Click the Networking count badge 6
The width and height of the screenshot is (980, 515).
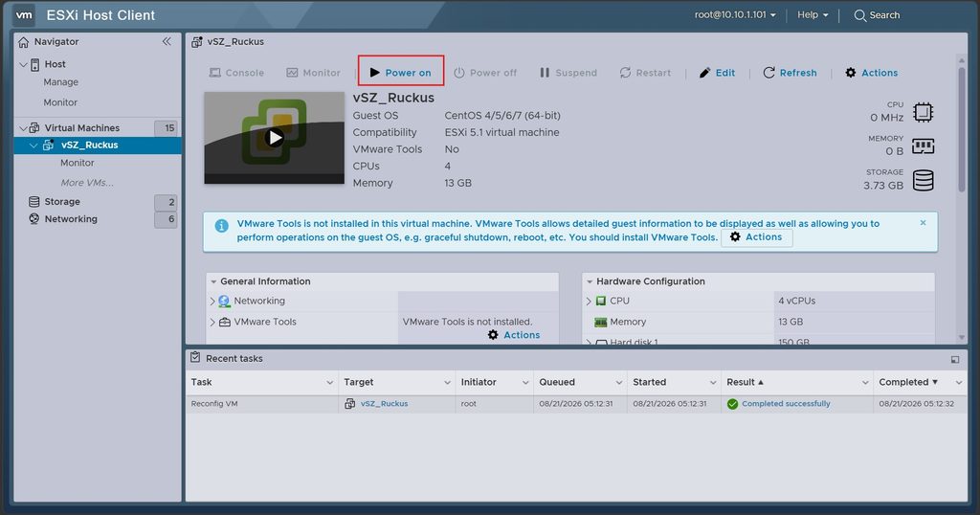click(167, 219)
